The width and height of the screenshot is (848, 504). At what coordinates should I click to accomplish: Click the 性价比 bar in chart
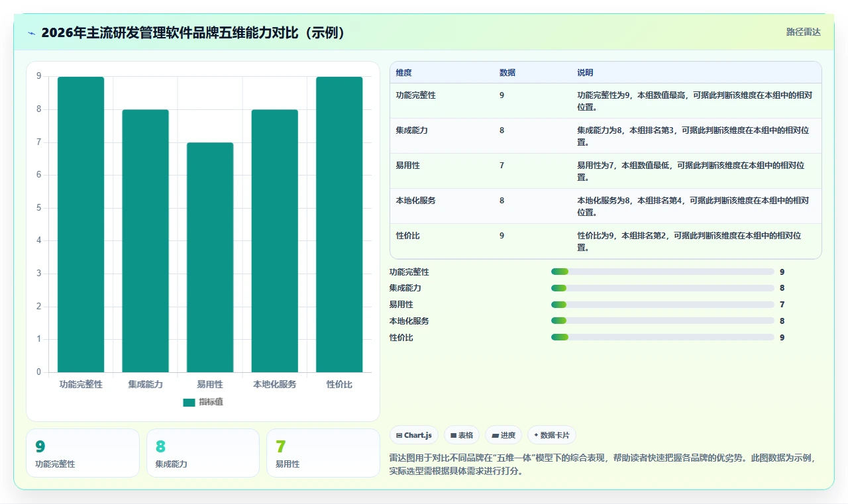339,225
